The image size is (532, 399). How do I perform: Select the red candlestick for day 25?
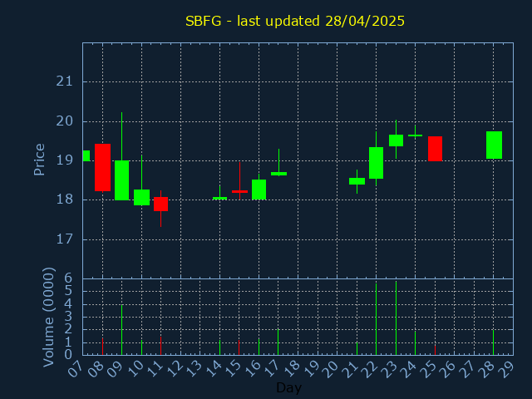[435, 149]
